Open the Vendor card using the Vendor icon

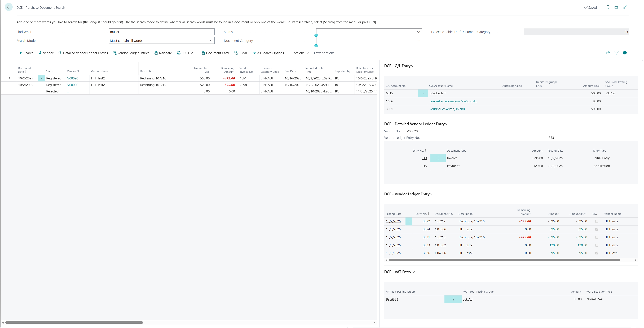(40, 53)
